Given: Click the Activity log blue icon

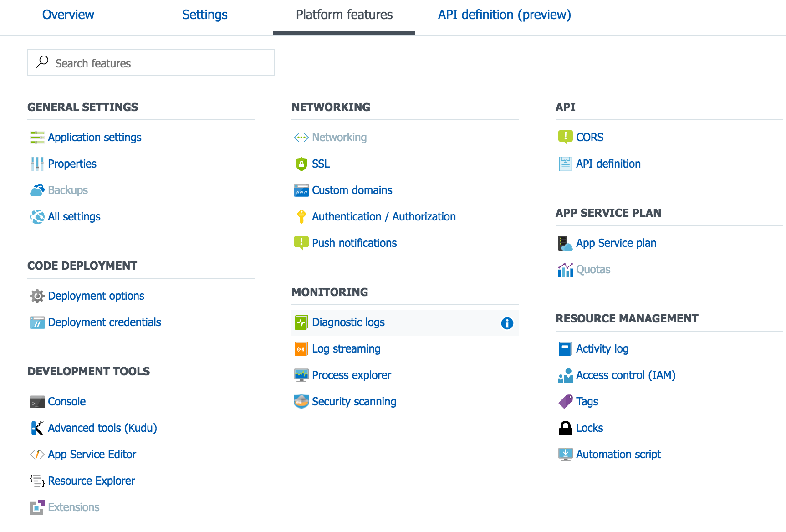Looking at the screenshot, I should [x=565, y=349].
